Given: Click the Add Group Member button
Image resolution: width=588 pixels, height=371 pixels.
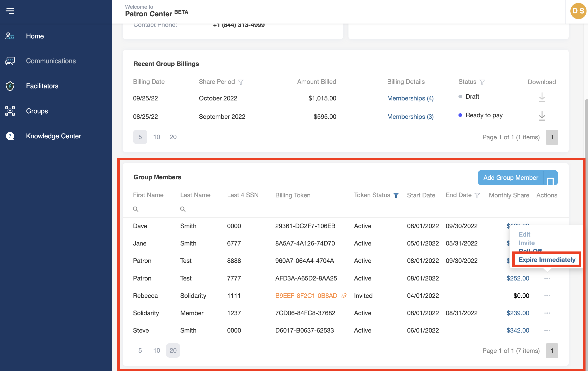Looking at the screenshot, I should point(511,178).
